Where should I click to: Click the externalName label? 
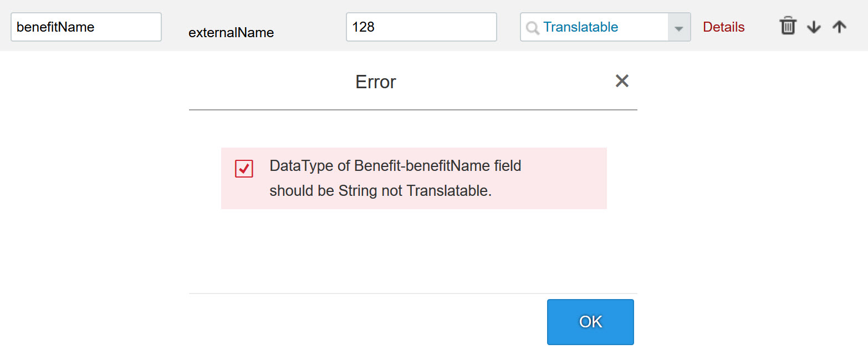tap(231, 33)
